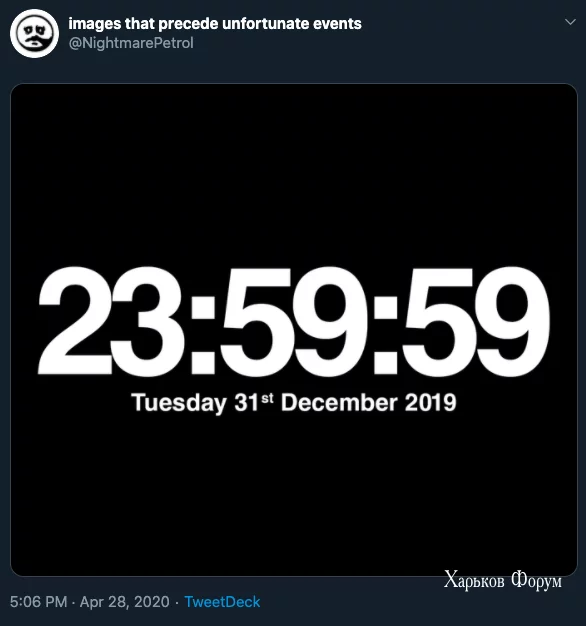
Task: Click the word 'Харьков' in the watermark
Action: (x=474, y=580)
